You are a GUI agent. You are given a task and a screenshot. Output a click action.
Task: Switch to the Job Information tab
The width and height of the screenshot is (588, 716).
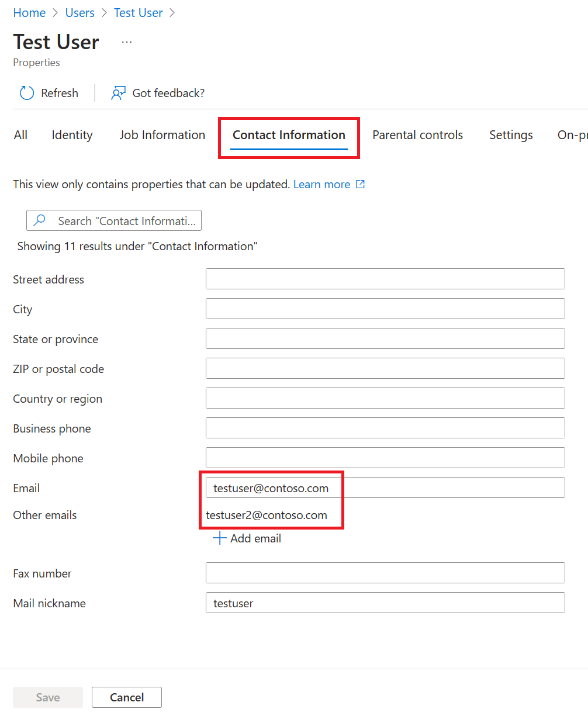[162, 135]
